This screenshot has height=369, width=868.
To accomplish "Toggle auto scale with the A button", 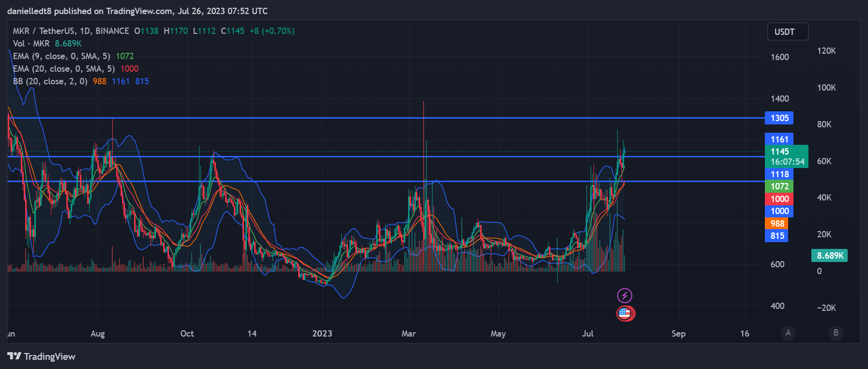I will [788, 333].
